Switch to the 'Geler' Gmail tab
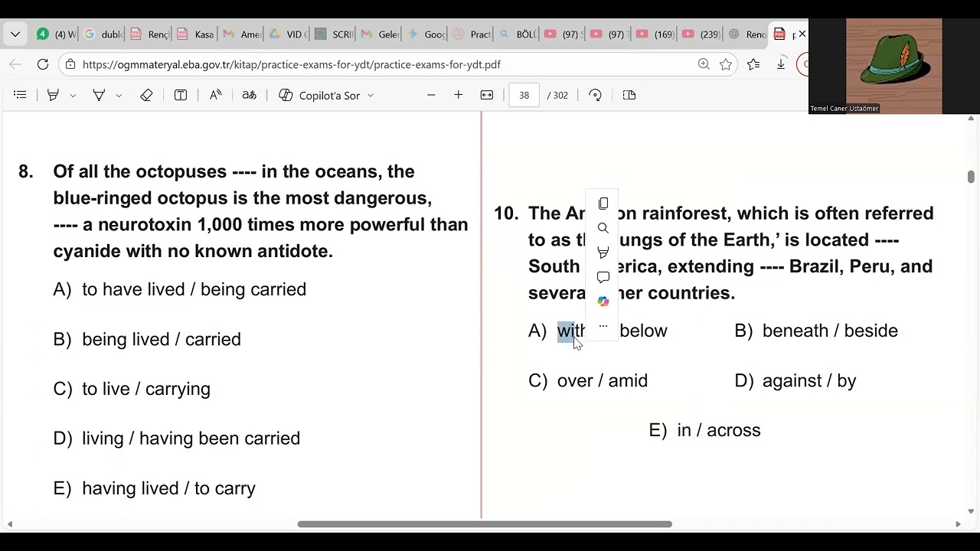Screen dimensions: 980x551 [x=380, y=34]
